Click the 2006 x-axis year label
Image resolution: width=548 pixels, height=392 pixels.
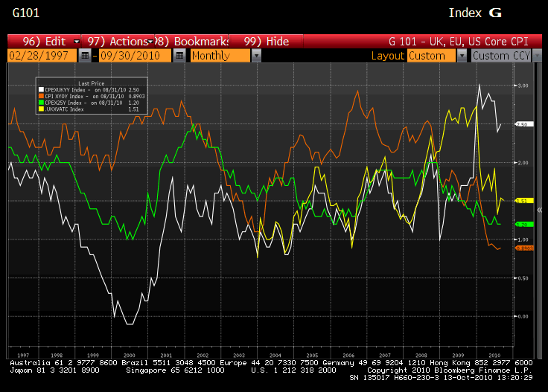click(348, 356)
